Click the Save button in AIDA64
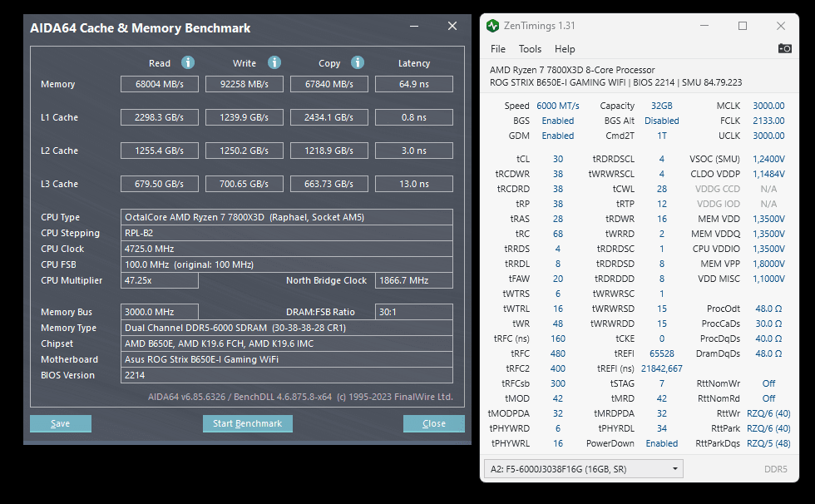 [x=60, y=423]
